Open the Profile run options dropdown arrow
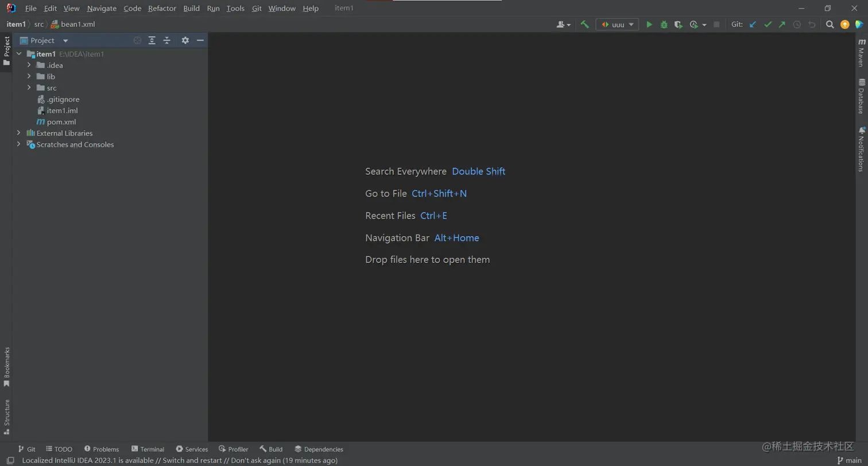The width and height of the screenshot is (868, 466). click(704, 25)
